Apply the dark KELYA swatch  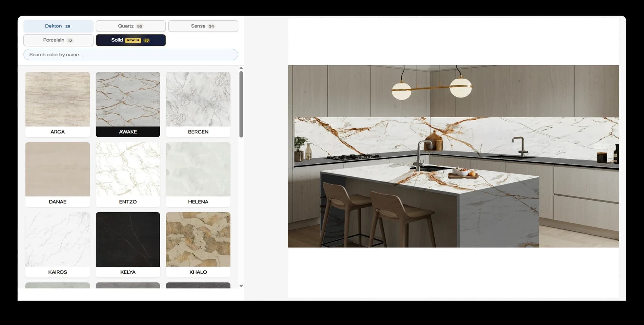[x=128, y=244]
